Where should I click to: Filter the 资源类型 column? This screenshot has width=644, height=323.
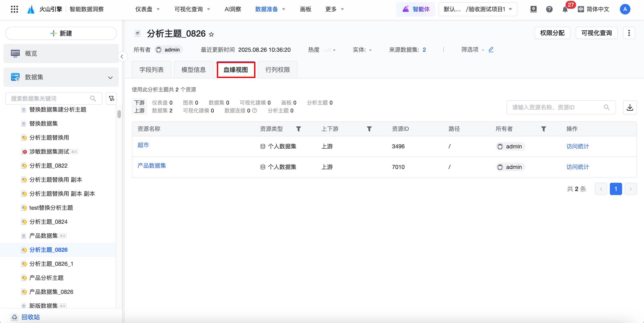pyautogui.click(x=298, y=129)
